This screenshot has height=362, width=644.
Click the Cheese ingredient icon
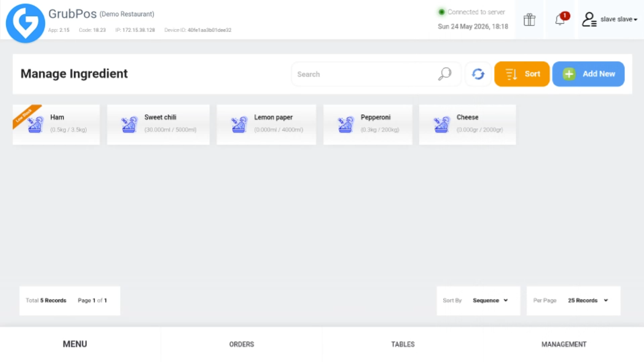(441, 124)
